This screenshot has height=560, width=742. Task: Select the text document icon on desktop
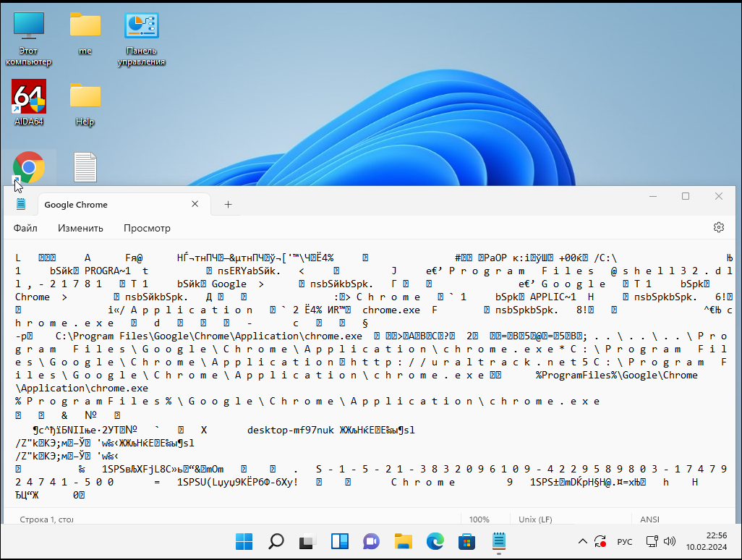(x=85, y=167)
